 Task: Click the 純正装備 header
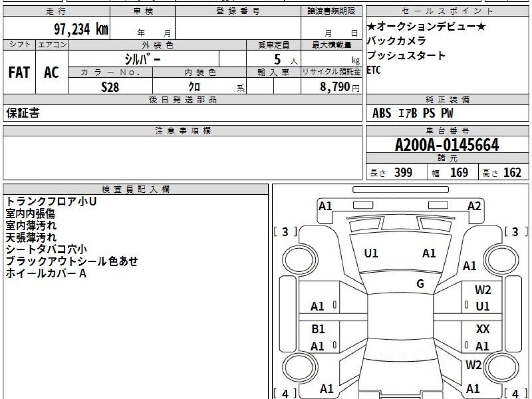448,100
